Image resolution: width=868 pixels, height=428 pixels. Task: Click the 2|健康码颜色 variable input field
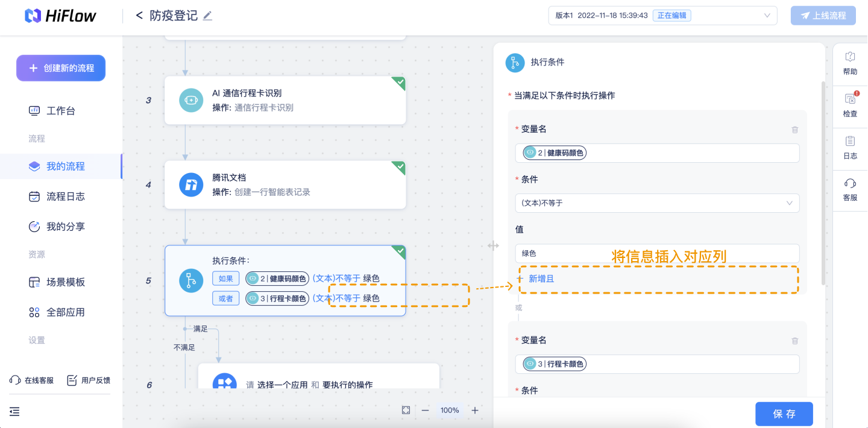coord(657,153)
